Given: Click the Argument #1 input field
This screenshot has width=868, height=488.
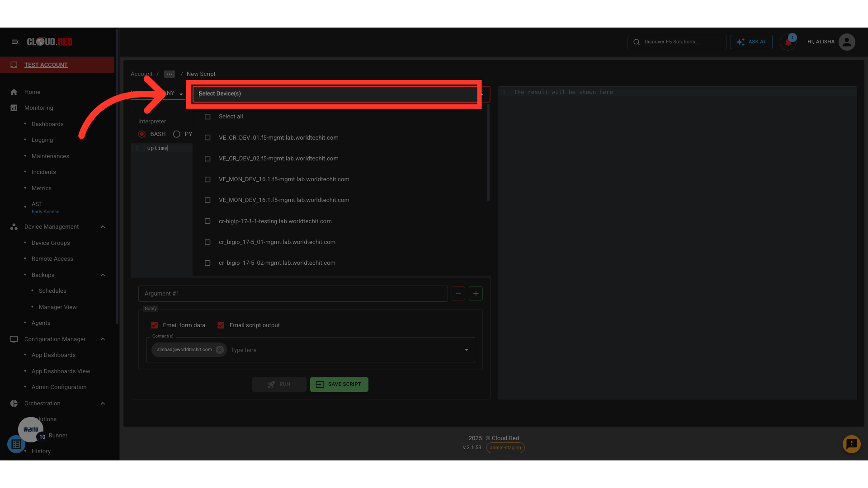Looking at the screenshot, I should (292, 294).
